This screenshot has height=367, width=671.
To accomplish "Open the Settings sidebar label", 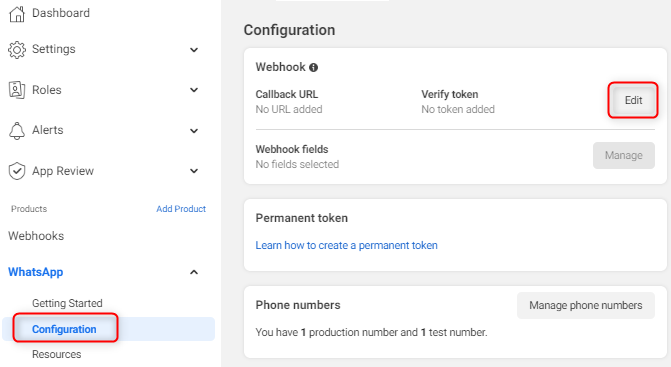I will [x=53, y=49].
